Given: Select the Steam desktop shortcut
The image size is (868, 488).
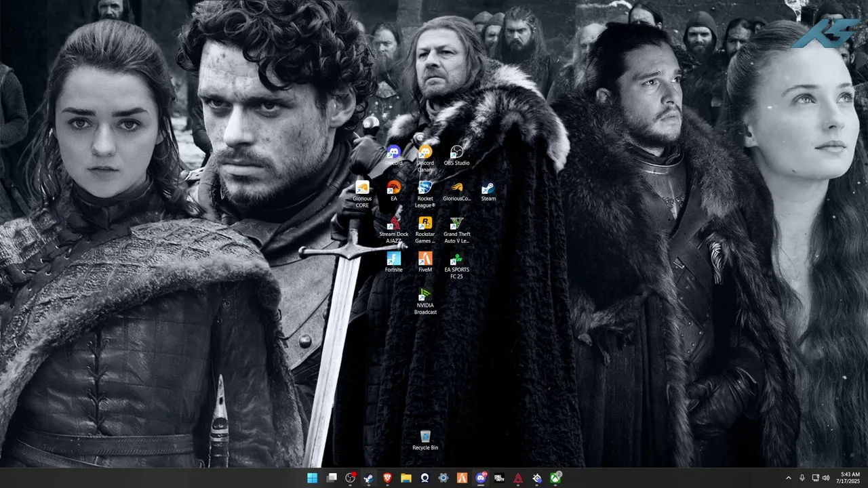Looking at the screenshot, I should 488,191.
